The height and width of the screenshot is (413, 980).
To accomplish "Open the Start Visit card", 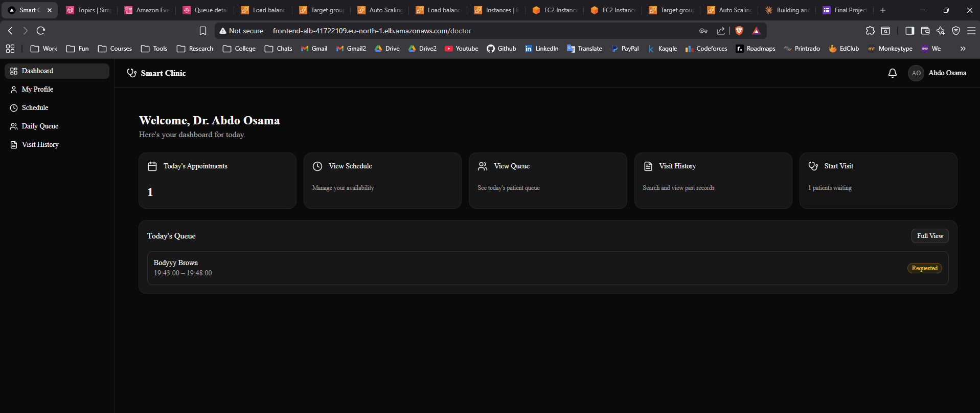I will click(878, 181).
